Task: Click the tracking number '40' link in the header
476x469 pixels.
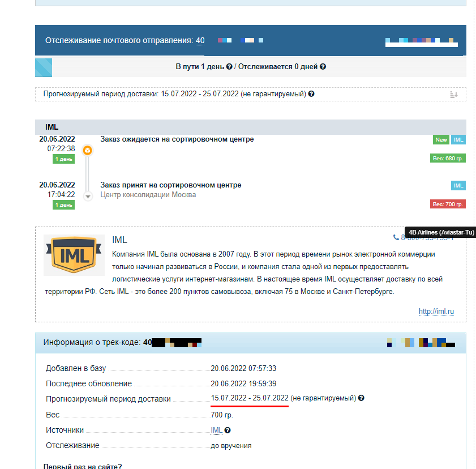Action: (200, 40)
